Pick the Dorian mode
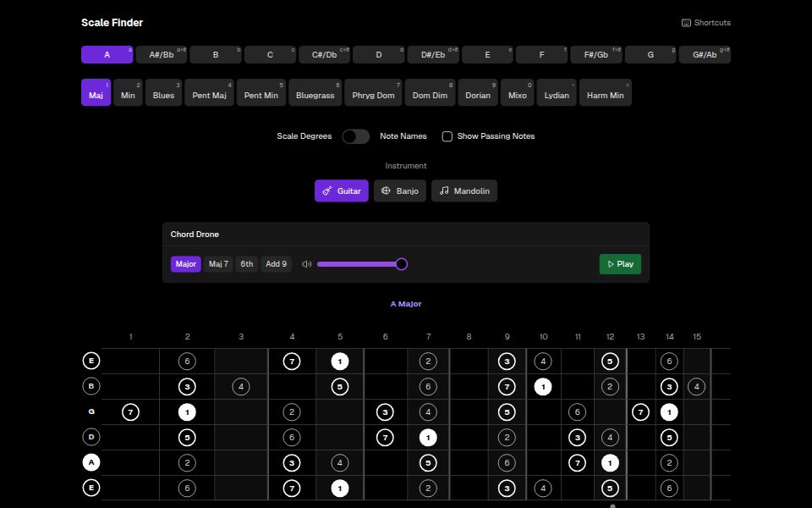The width and height of the screenshot is (812, 508). [x=478, y=94]
